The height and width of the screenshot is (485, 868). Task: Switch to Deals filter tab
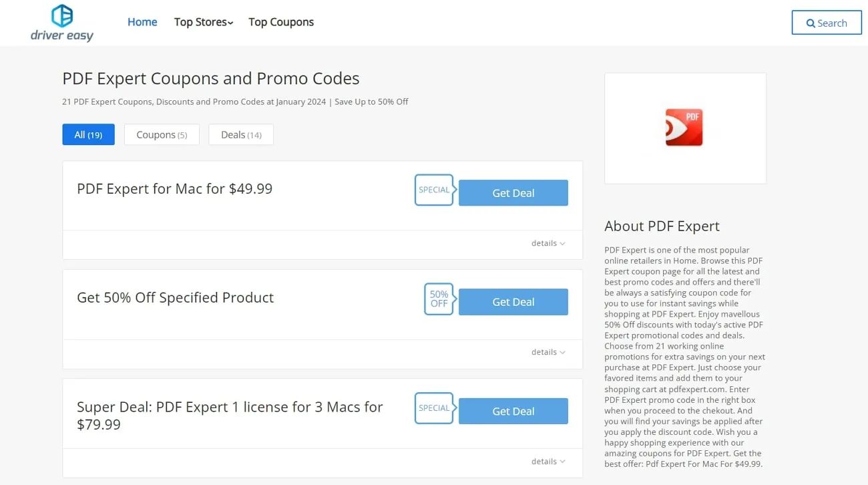(240, 134)
